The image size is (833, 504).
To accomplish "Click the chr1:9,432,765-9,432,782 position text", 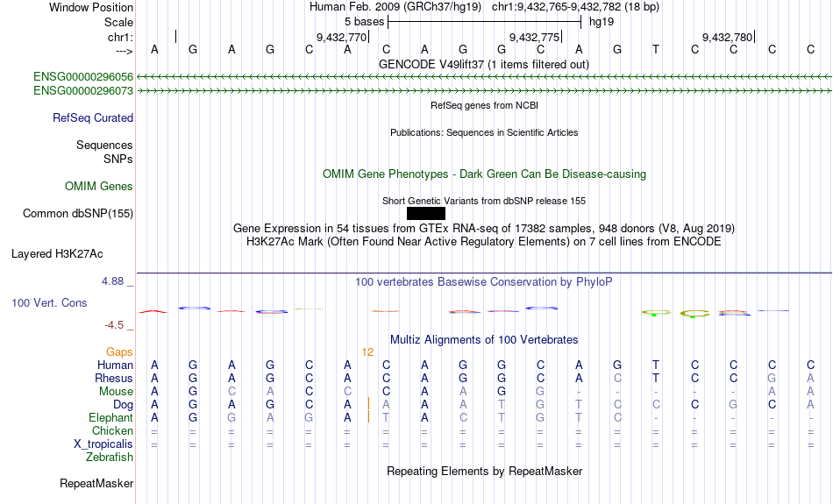I will tap(575, 7).
